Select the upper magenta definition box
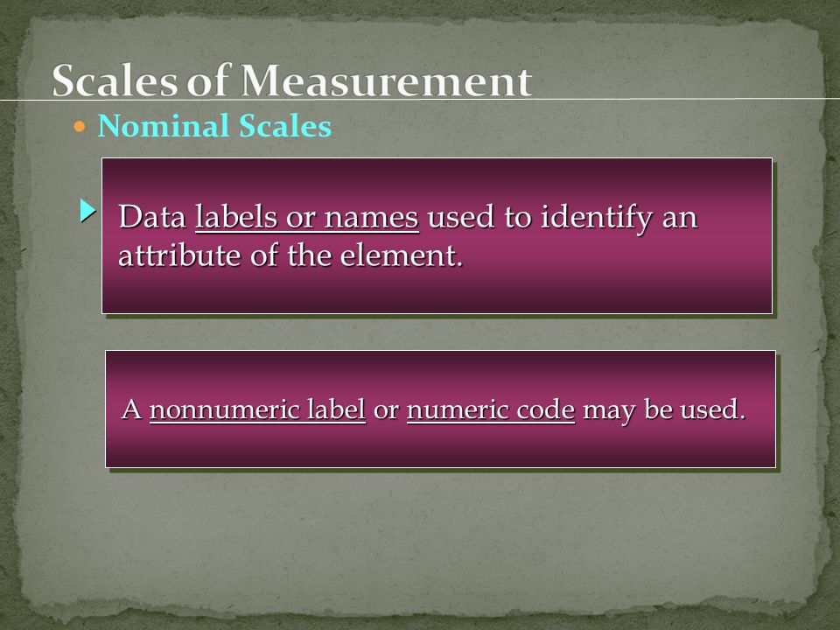 click(437, 235)
